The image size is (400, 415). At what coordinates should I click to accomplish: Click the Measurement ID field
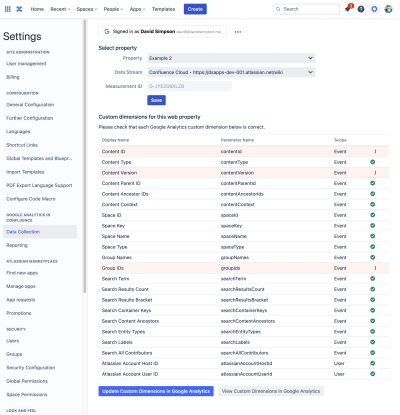click(189, 86)
